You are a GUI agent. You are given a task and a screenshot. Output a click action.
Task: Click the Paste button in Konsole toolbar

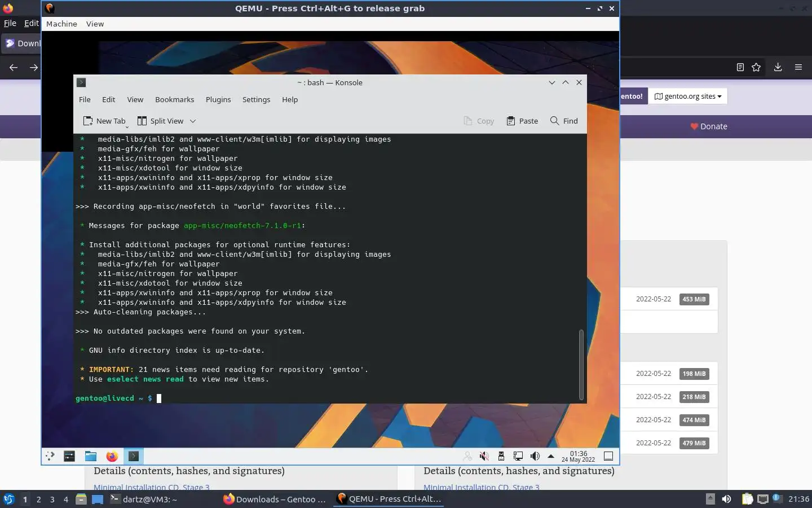(522, 121)
